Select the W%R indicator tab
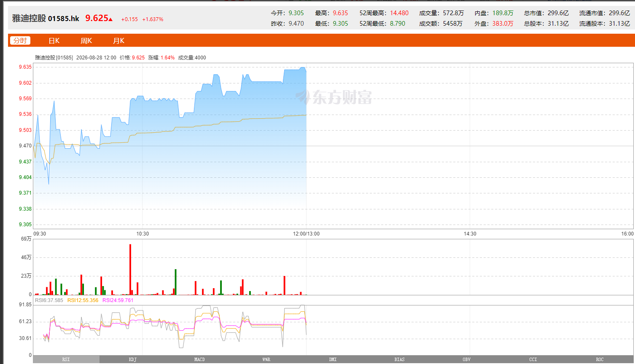The height and width of the screenshot is (364, 635). [266, 359]
